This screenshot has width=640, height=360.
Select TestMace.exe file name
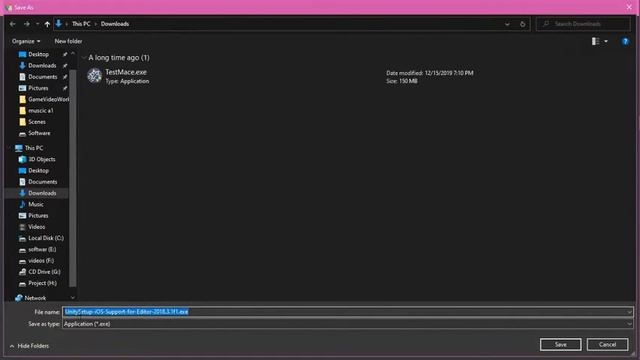click(126, 72)
